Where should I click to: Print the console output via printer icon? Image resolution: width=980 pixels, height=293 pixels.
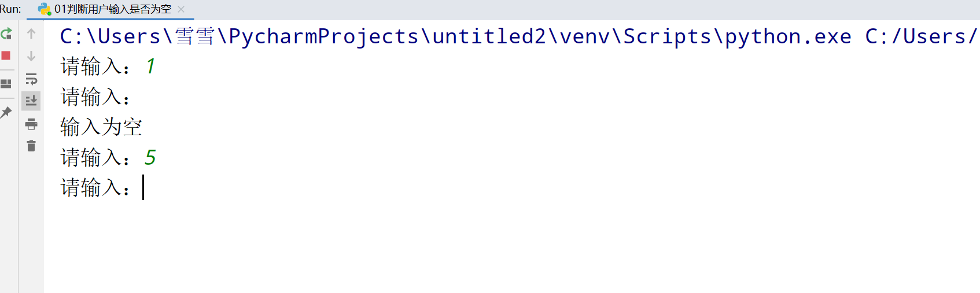[x=31, y=124]
